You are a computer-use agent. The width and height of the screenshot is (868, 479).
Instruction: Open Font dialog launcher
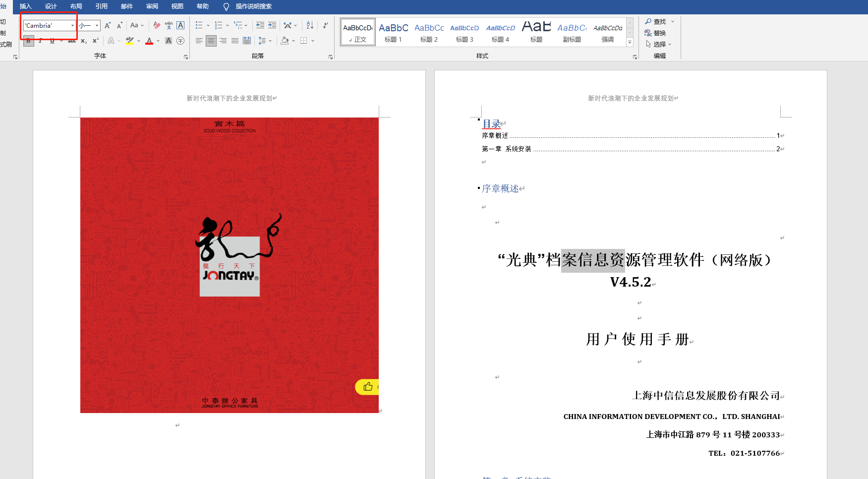point(186,57)
